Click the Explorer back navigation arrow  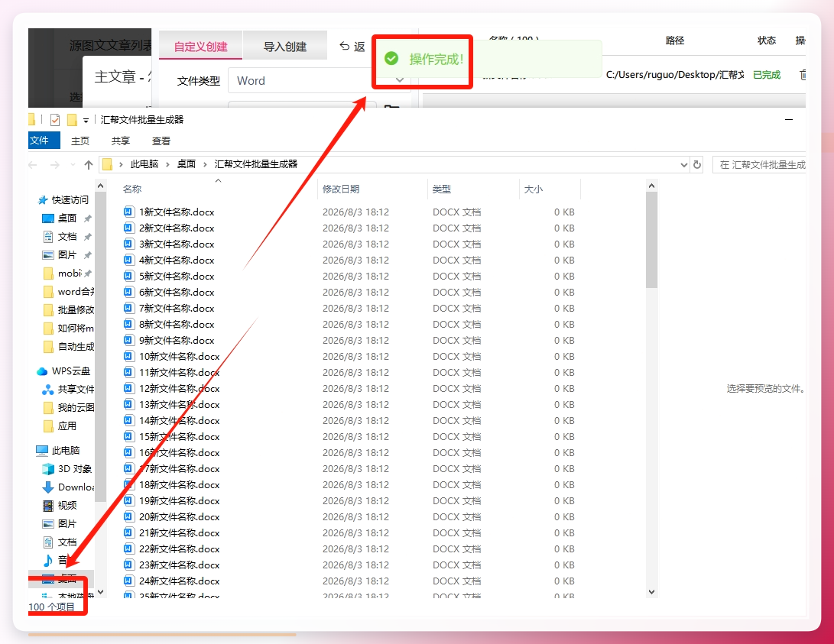[33, 165]
